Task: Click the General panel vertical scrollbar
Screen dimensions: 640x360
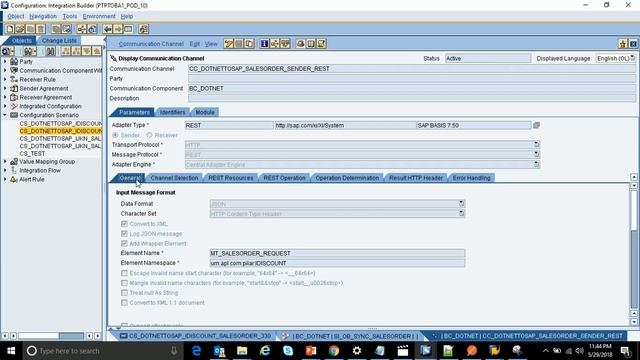Action: click(x=633, y=249)
